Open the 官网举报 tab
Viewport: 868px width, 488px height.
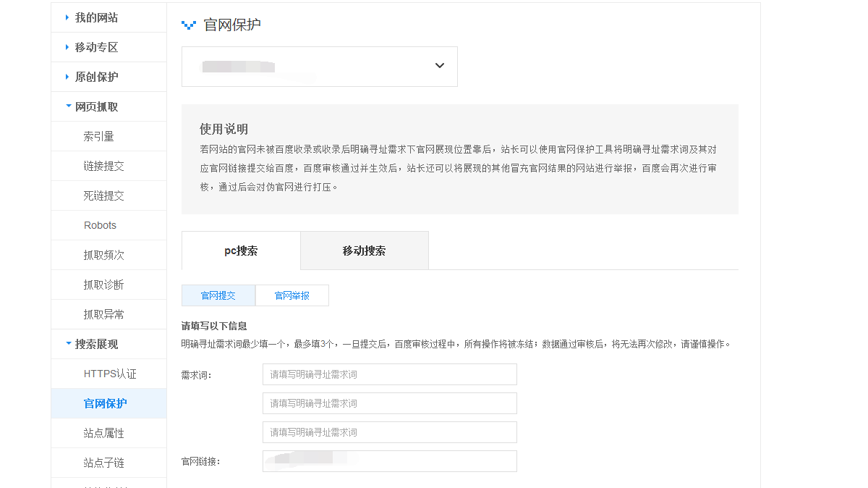(292, 295)
